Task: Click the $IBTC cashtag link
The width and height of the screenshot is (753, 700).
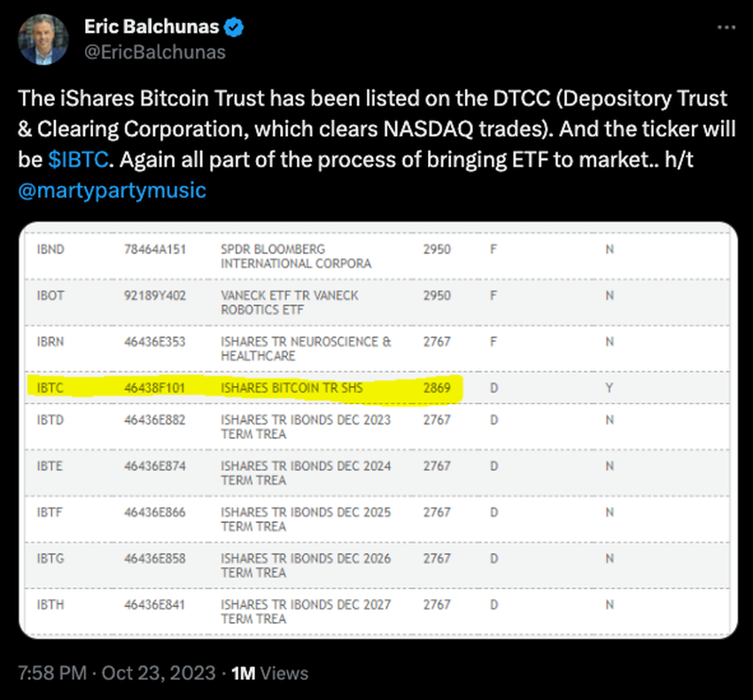Action: click(78, 159)
